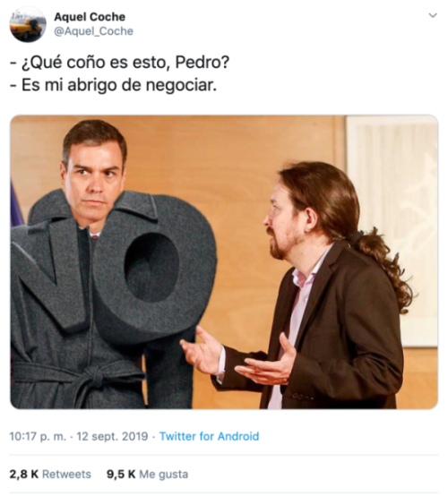Click the giant gray 'NO' coat in the photo
This screenshot has width=448, height=496.
[111, 285]
